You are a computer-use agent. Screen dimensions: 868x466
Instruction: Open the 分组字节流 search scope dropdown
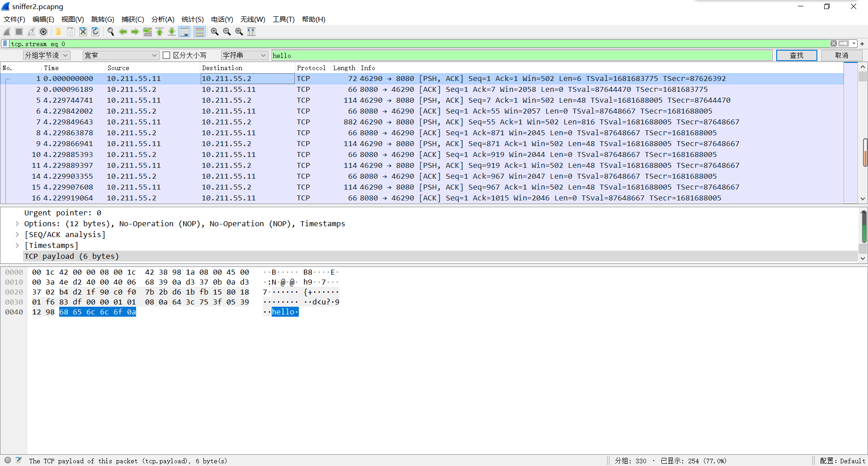tap(47, 55)
